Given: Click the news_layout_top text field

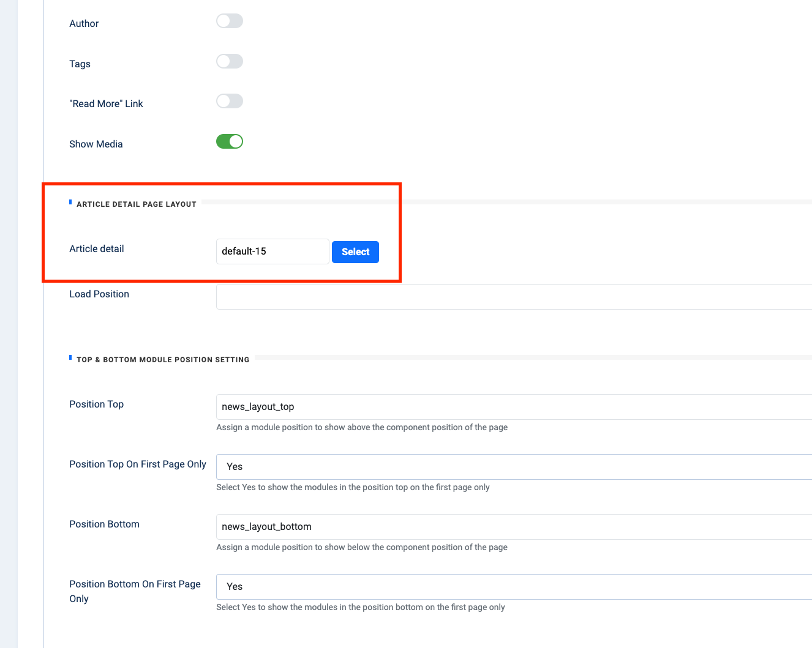Looking at the screenshot, I should (x=513, y=407).
